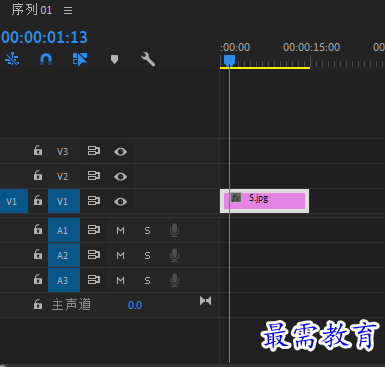This screenshot has width=385, height=367.
Task: Toggle the A1 track target button
Action: 64,230
